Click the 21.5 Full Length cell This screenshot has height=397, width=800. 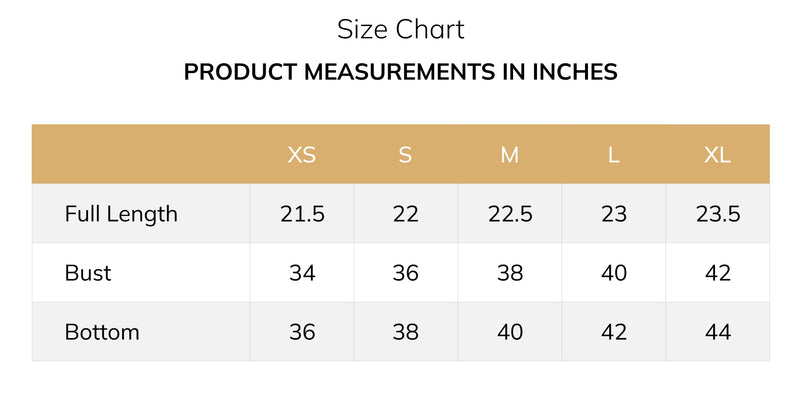pyautogui.click(x=302, y=214)
